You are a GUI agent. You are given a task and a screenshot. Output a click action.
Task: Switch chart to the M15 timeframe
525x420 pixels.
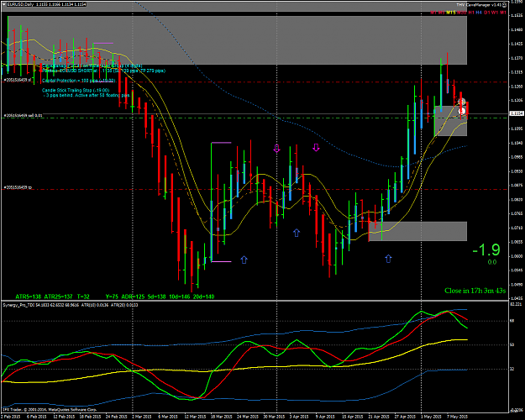451,13
